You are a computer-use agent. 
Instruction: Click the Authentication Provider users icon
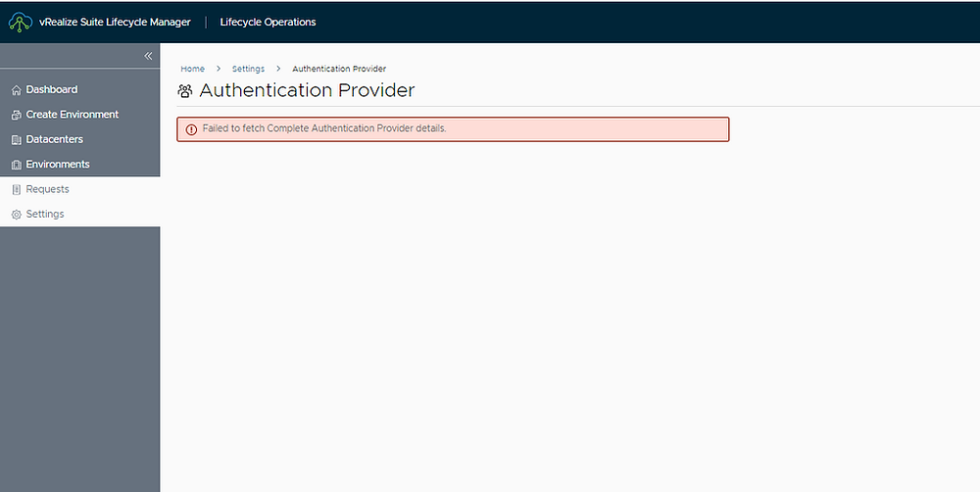click(x=185, y=91)
